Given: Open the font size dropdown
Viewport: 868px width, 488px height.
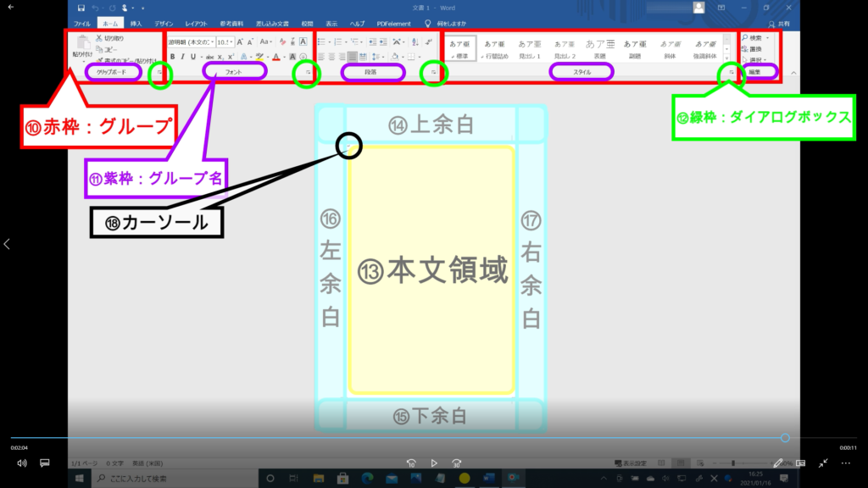Looking at the screenshot, I should click(x=225, y=41).
